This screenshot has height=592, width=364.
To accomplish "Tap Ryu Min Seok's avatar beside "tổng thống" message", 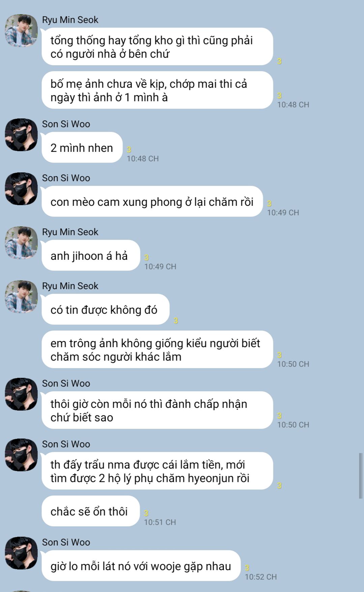I will pos(21,30).
